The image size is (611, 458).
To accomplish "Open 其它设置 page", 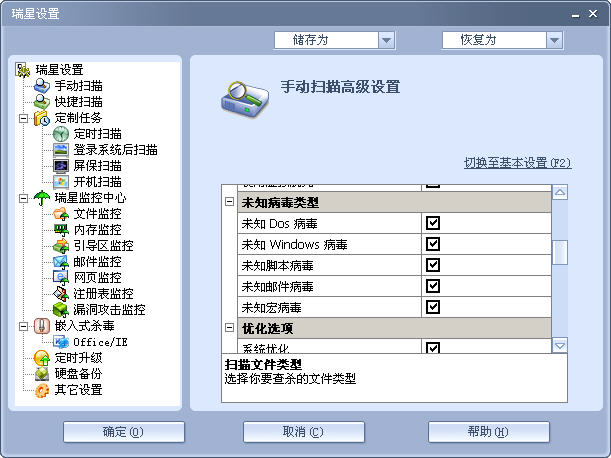I will 78,390.
